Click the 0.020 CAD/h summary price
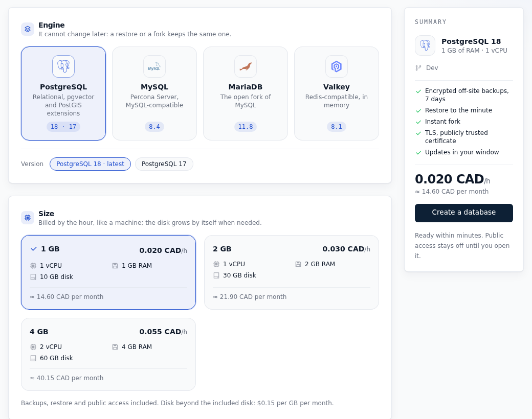The image size is (532, 419). tap(452, 179)
